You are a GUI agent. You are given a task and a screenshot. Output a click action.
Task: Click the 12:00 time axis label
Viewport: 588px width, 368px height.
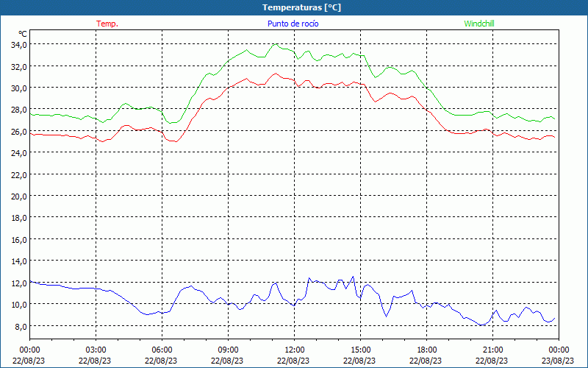click(x=295, y=350)
